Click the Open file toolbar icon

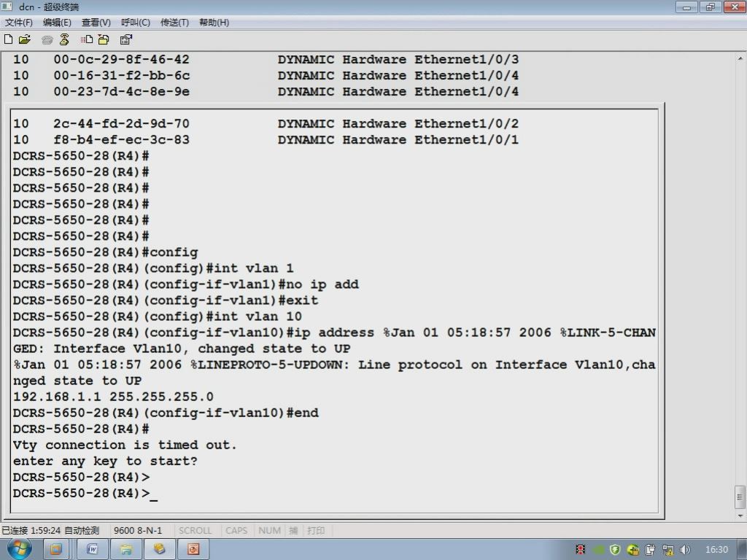(25, 39)
